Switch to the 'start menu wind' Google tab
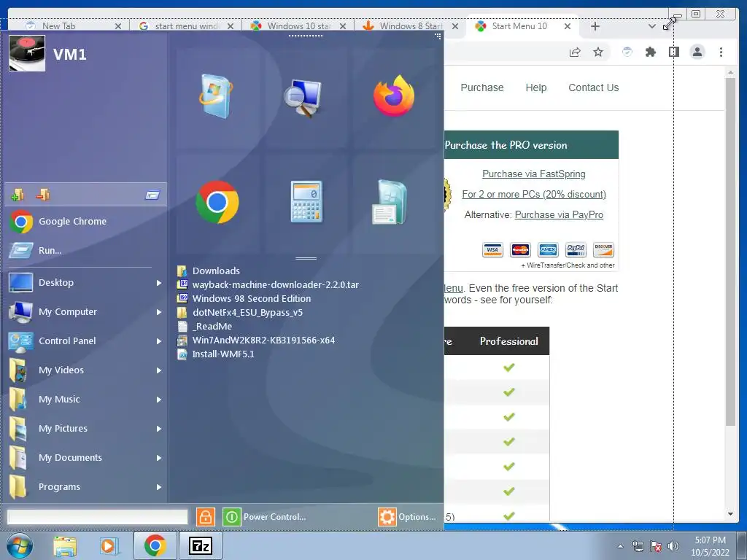747x560 pixels. click(186, 26)
